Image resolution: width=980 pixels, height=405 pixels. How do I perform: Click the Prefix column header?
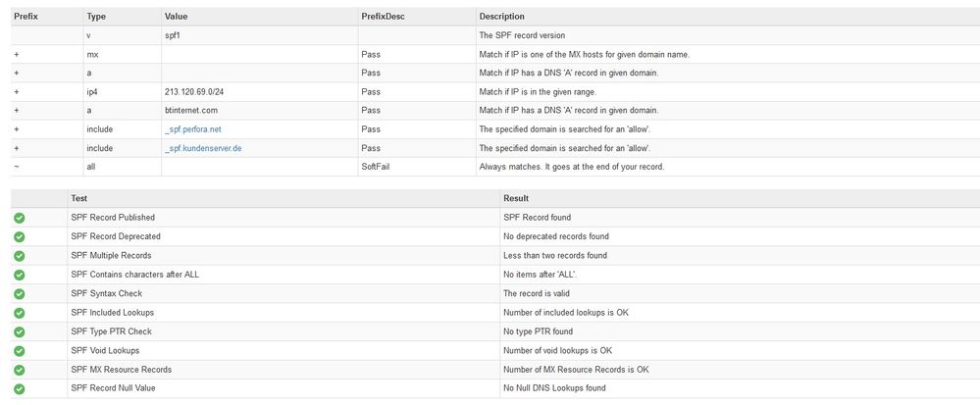click(26, 17)
